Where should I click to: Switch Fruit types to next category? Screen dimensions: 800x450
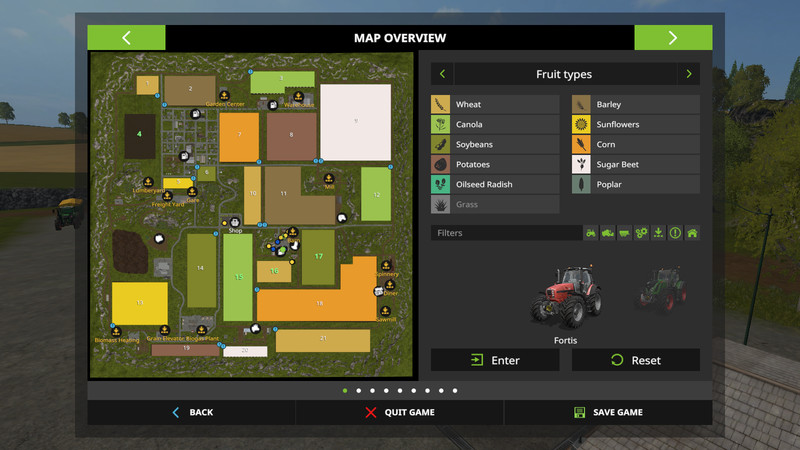click(688, 74)
